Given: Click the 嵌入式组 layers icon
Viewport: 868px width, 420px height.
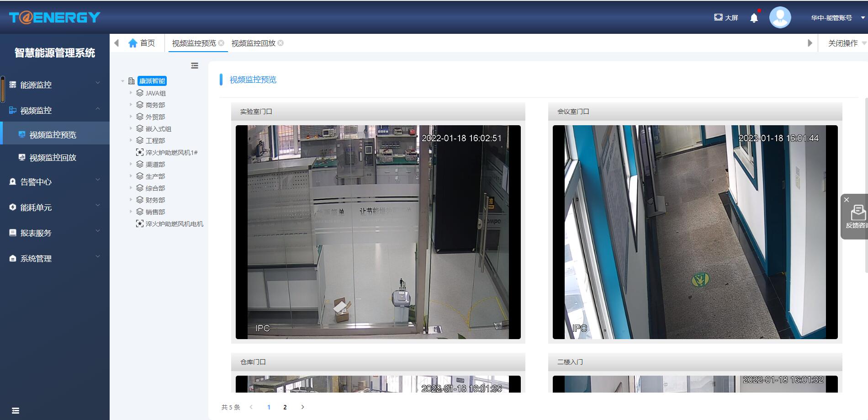Looking at the screenshot, I should tap(140, 128).
